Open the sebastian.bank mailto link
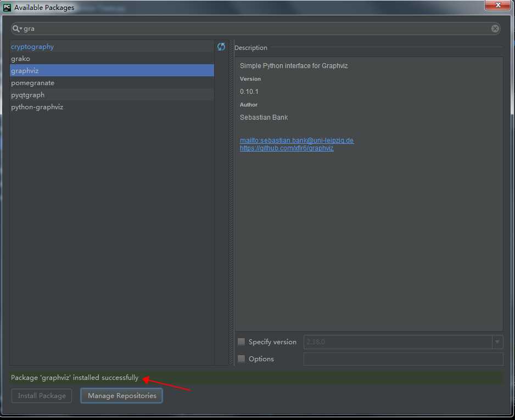Screen dimensions: 515x420 pos(296,140)
